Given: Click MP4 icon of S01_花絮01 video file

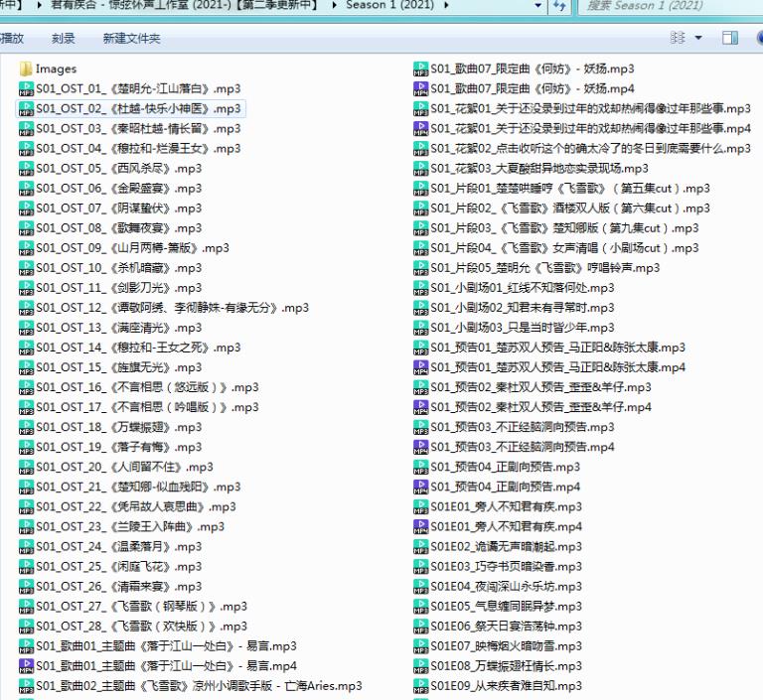Looking at the screenshot, I should 420,128.
